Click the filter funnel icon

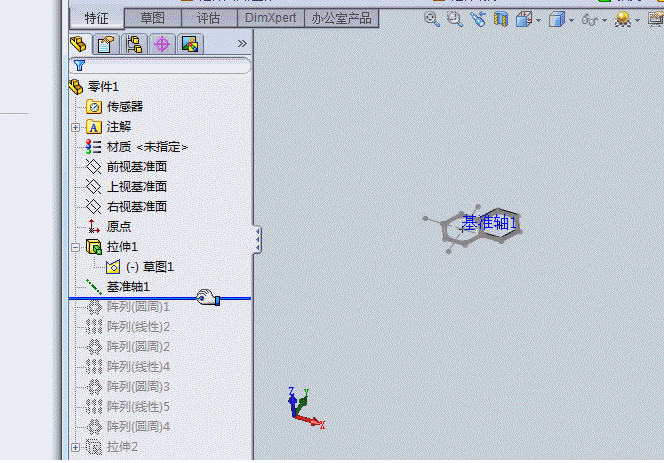pyautogui.click(x=79, y=66)
